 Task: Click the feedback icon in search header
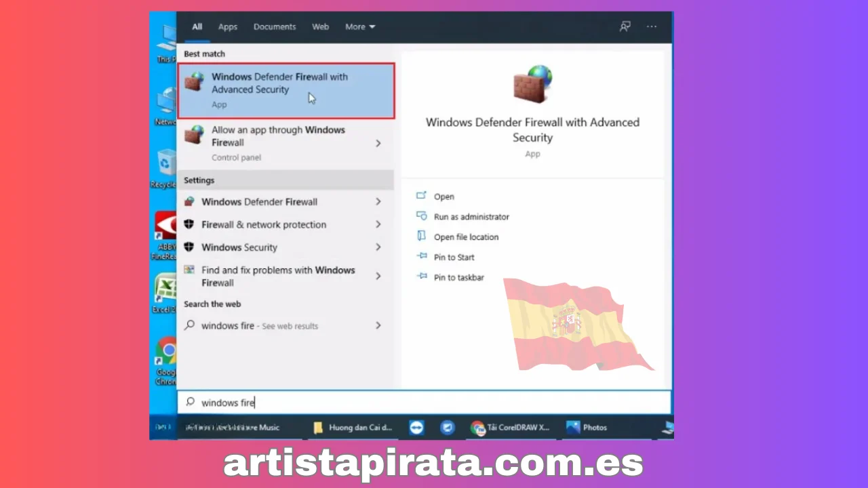(x=625, y=26)
